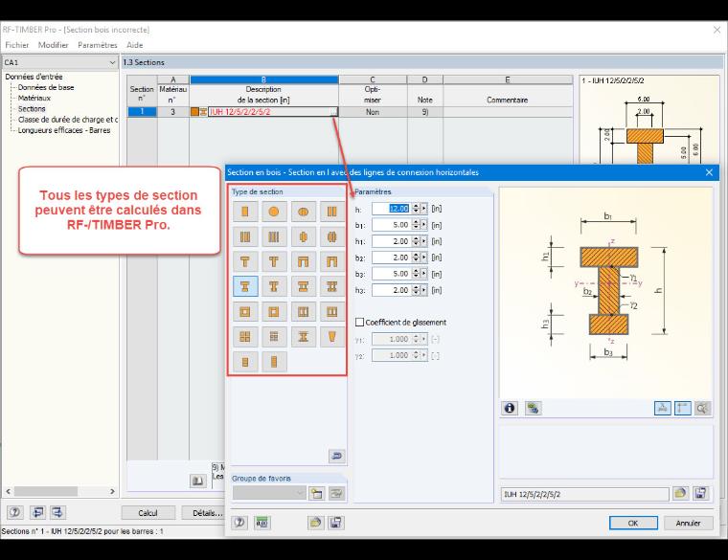This screenshot has width=728, height=560.
Task: Click edit favorites group icon
Action: coord(336,493)
